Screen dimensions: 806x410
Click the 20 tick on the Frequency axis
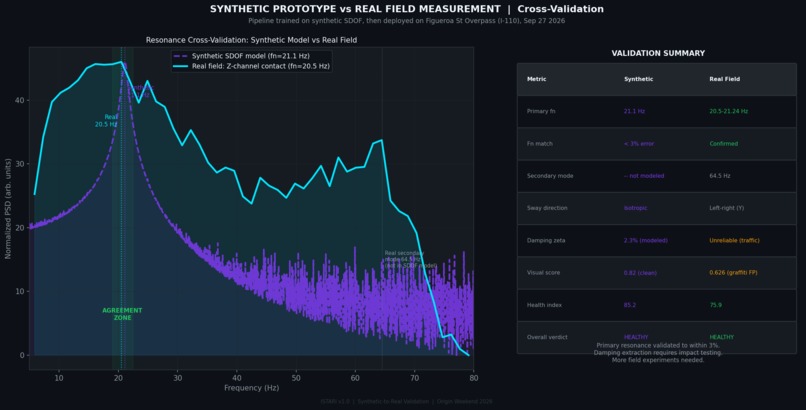[x=118, y=378]
